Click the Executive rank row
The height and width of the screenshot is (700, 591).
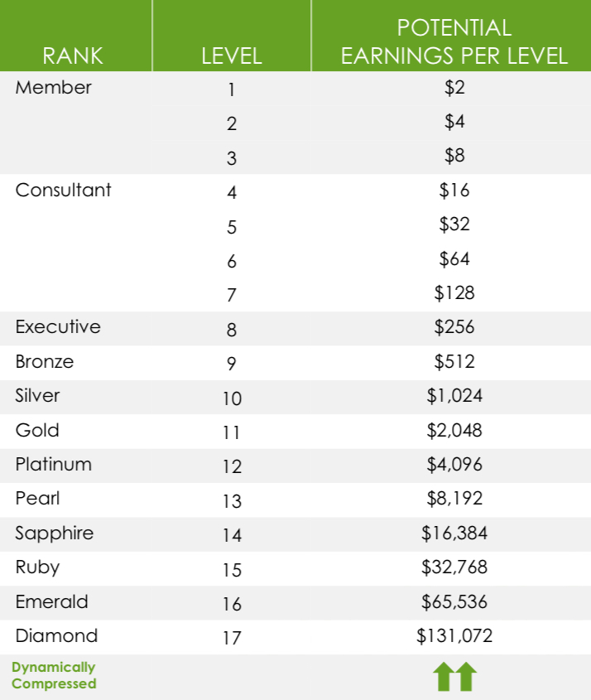click(295, 328)
